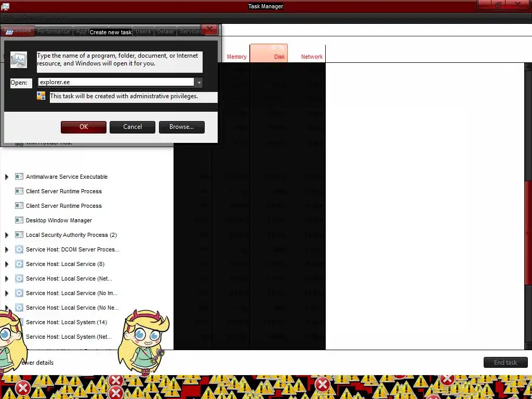
Task: Open the dropdown arrow of the Open combo box
Action: 199,83
